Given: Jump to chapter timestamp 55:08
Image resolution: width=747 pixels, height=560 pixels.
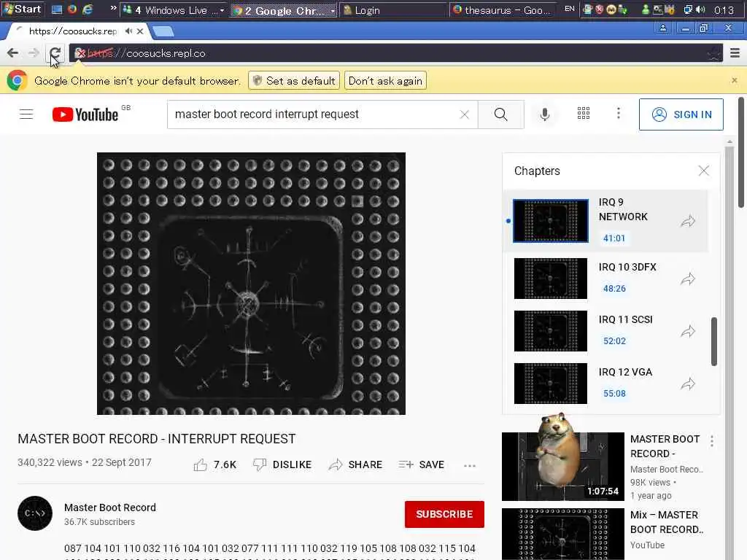Looking at the screenshot, I should coord(614,393).
